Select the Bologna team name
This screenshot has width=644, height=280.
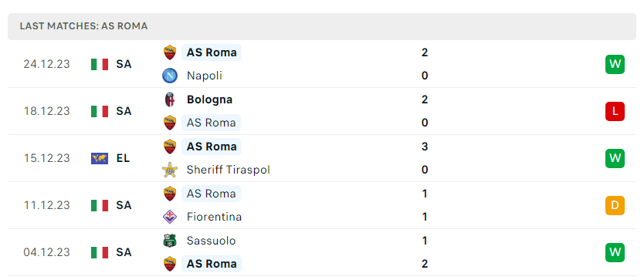[x=209, y=100]
